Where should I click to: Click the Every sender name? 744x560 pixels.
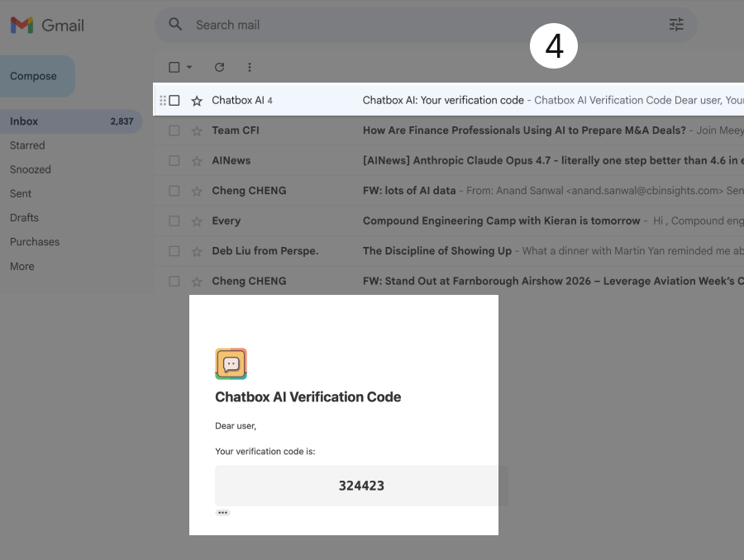pos(226,221)
